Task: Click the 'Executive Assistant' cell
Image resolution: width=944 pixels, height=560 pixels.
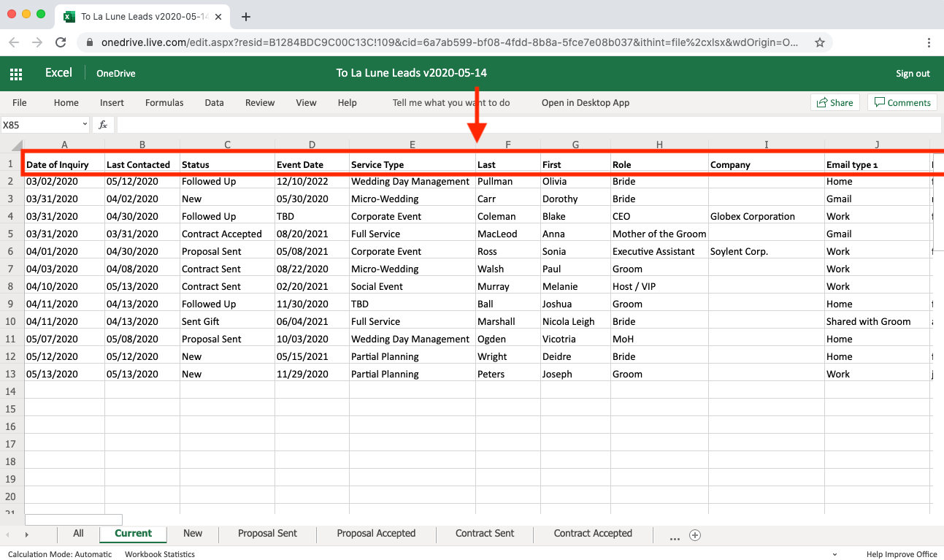Action: [x=659, y=251]
